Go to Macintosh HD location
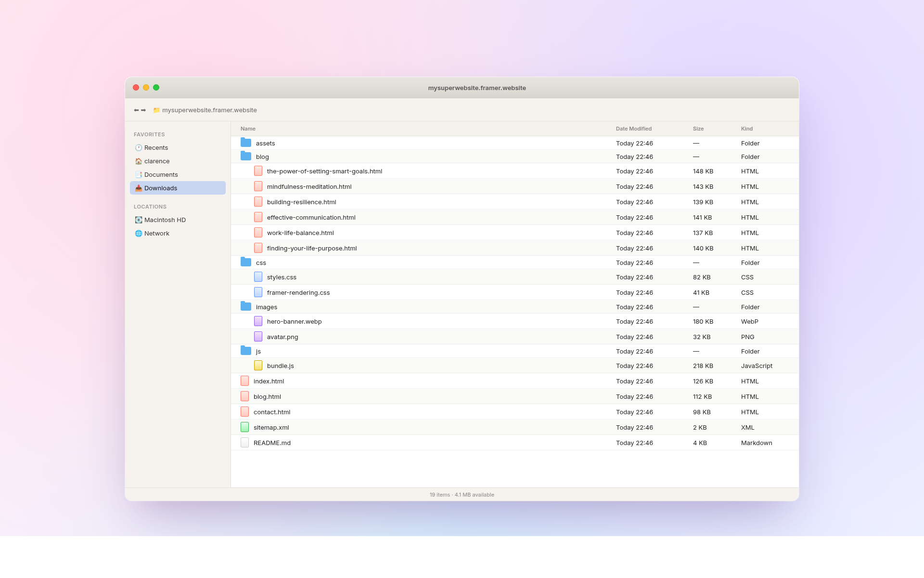This screenshot has height=578, width=924. click(165, 220)
